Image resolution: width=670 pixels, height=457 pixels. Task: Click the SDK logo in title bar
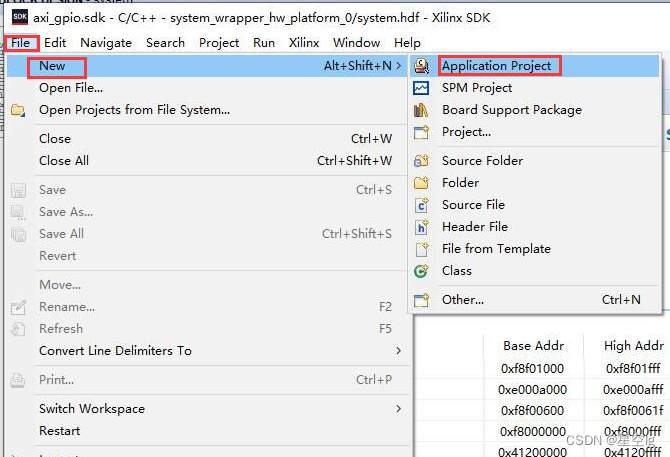[x=20, y=17]
